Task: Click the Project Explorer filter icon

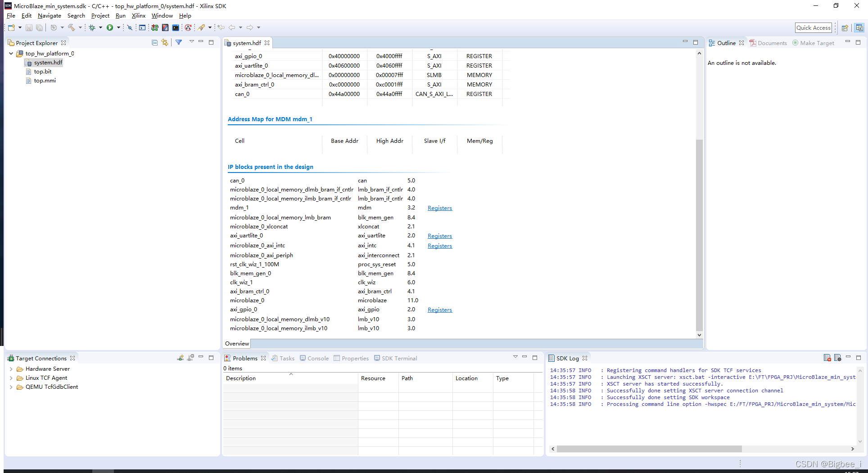Action: tap(179, 42)
